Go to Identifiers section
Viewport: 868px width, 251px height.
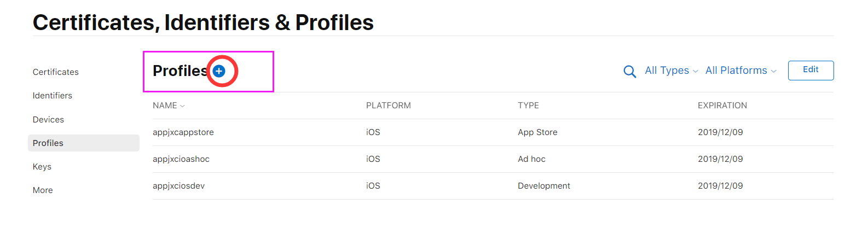[x=53, y=96]
